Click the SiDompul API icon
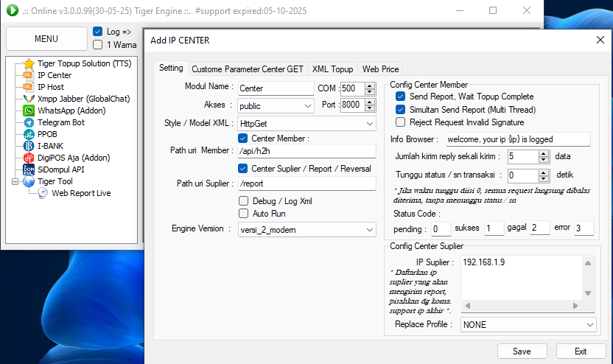613x364 pixels. pyautogui.click(x=29, y=169)
